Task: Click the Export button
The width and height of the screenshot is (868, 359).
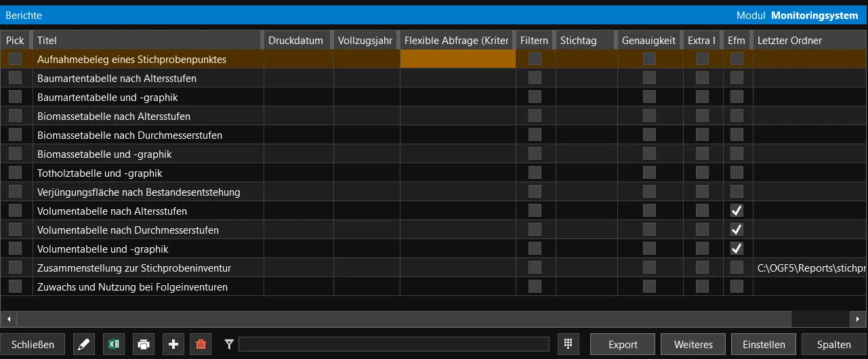Action: click(623, 345)
